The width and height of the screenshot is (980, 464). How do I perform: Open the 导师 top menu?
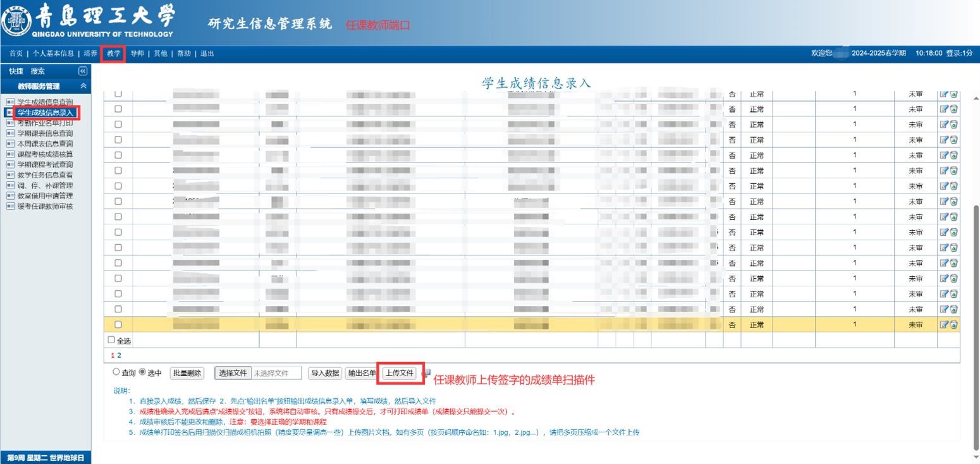tap(137, 54)
